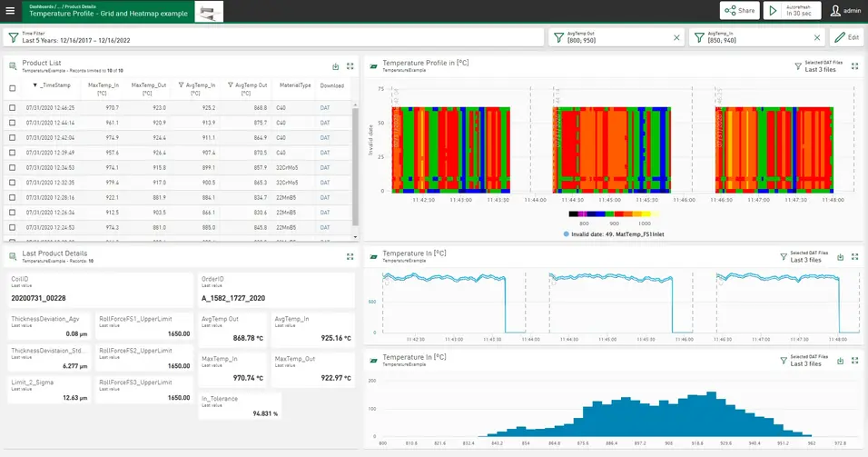Viewport: 868px width, 457px height.
Task: Click the heatmap color scale legend
Action: (x=613, y=214)
